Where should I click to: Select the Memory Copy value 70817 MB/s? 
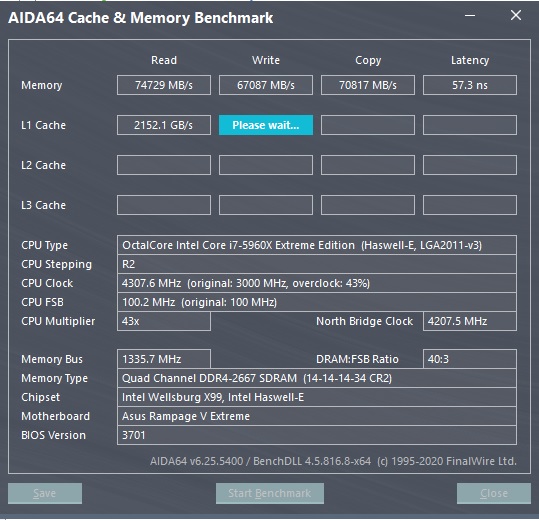click(x=368, y=85)
